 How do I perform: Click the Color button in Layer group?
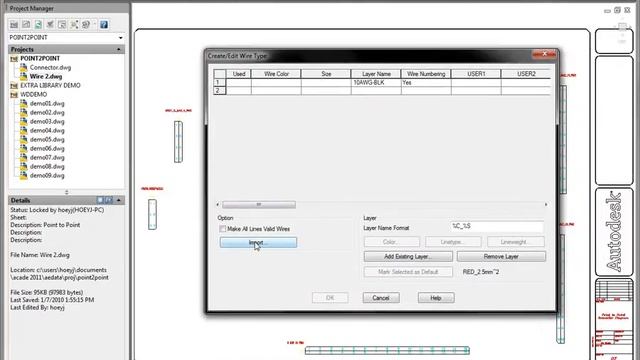pos(391,242)
